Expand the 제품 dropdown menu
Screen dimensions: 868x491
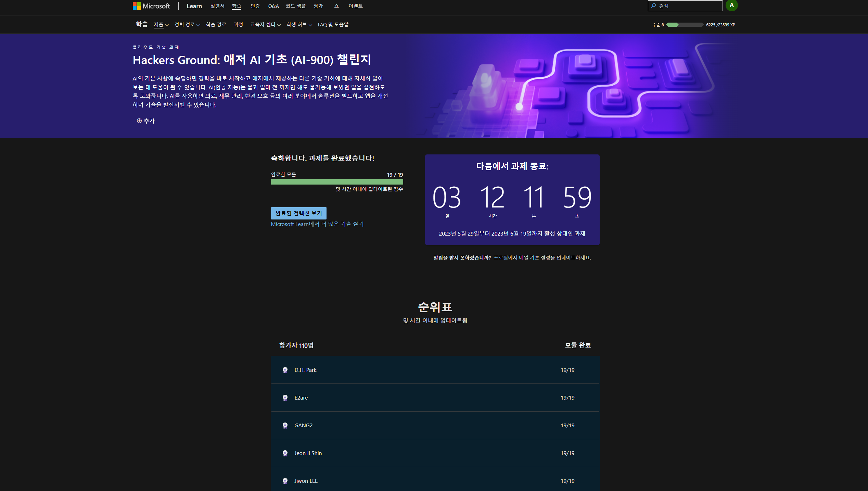(x=161, y=24)
